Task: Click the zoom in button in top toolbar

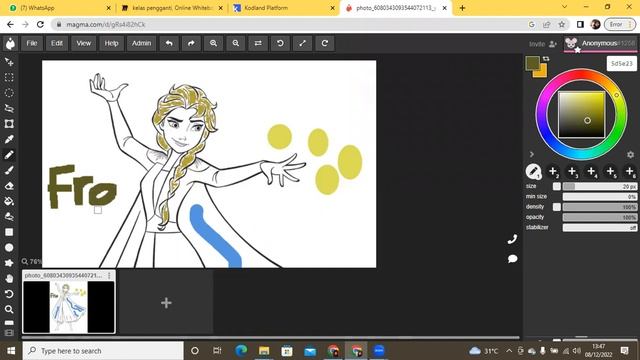Action: [x=213, y=43]
